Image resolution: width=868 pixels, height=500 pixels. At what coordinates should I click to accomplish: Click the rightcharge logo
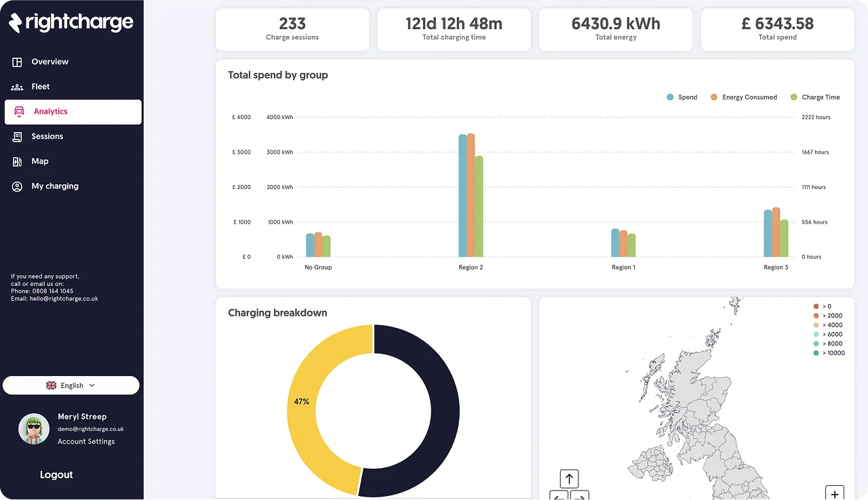(71, 22)
